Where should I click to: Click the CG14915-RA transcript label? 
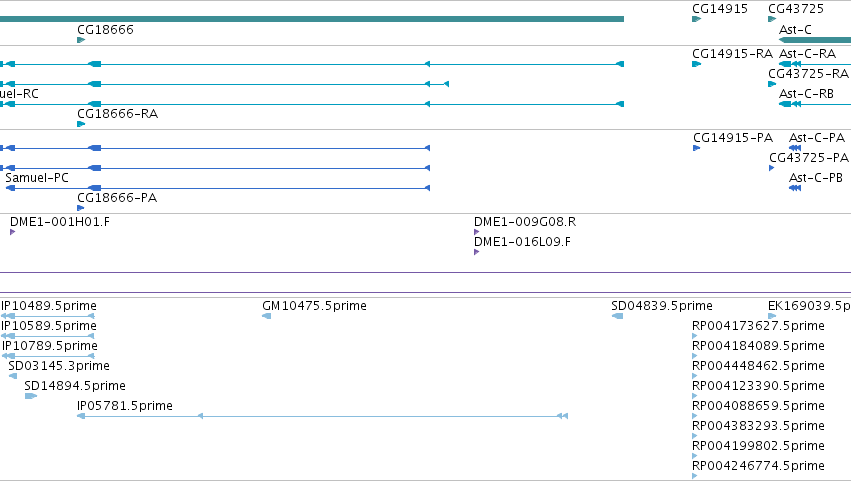point(732,54)
